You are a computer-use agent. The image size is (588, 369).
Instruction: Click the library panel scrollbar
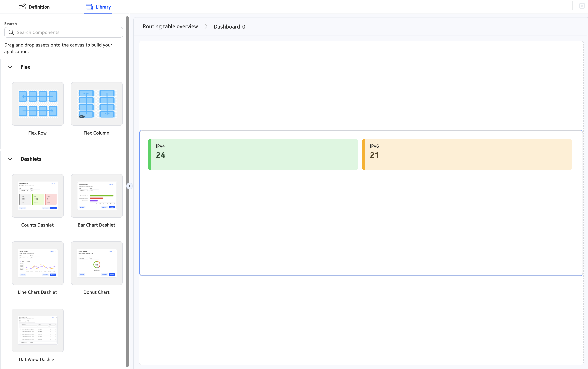(127, 192)
